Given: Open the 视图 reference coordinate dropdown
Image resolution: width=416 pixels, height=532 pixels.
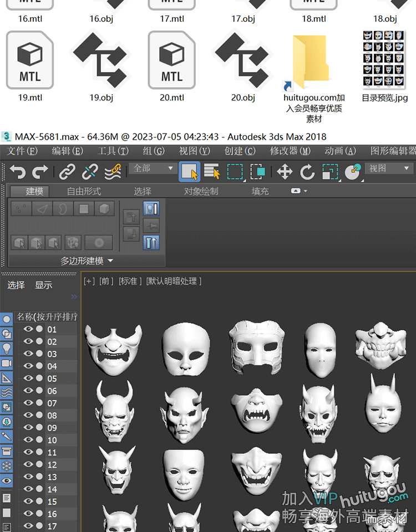Looking at the screenshot, I should (x=389, y=168).
